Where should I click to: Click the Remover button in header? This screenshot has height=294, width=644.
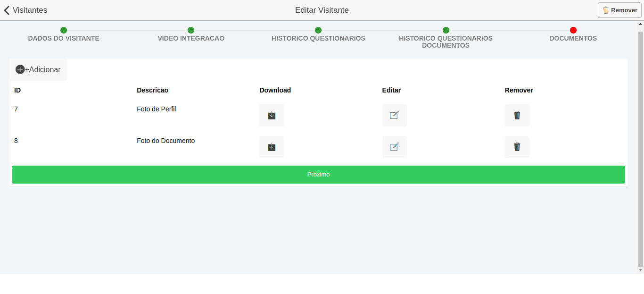coord(619,10)
